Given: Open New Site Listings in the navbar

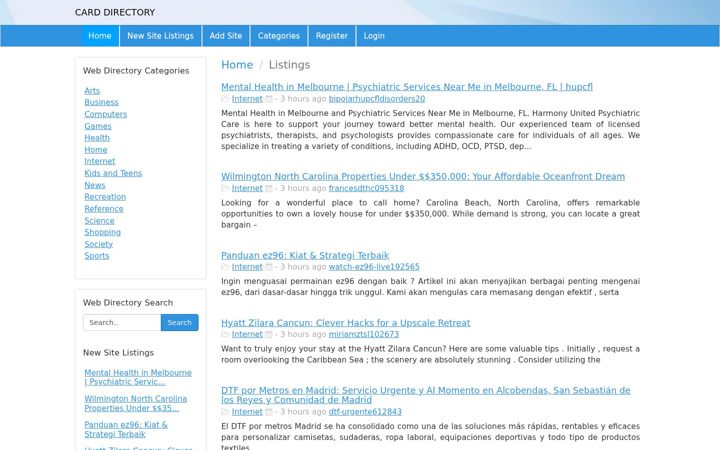Looking at the screenshot, I should pyautogui.click(x=160, y=36).
